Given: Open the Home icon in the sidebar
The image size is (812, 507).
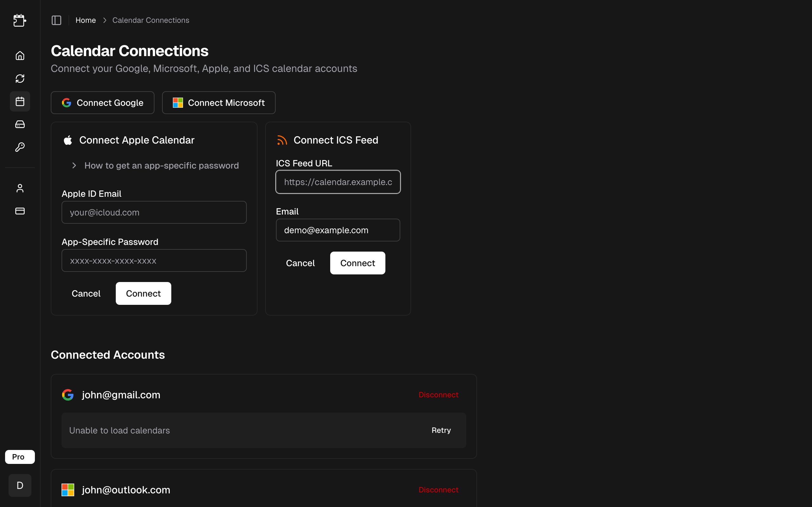Looking at the screenshot, I should coord(20,56).
